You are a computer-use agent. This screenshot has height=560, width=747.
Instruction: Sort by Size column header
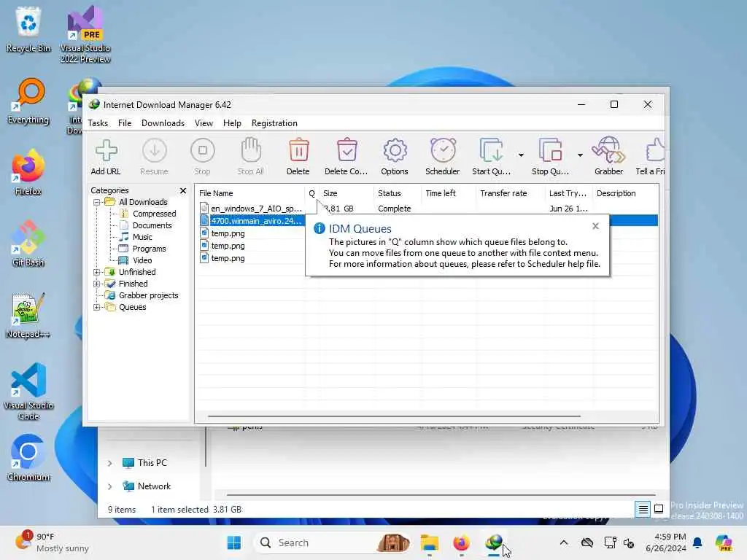click(347, 193)
